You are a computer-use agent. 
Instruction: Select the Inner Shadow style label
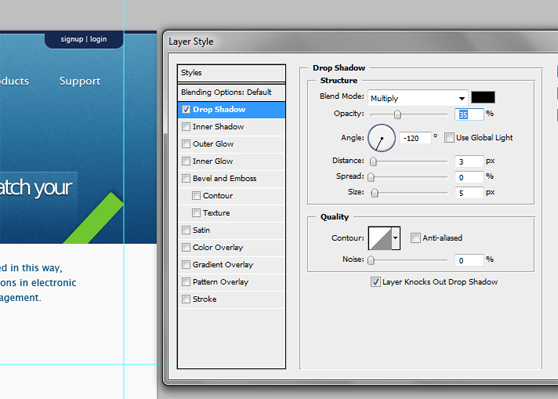(218, 127)
